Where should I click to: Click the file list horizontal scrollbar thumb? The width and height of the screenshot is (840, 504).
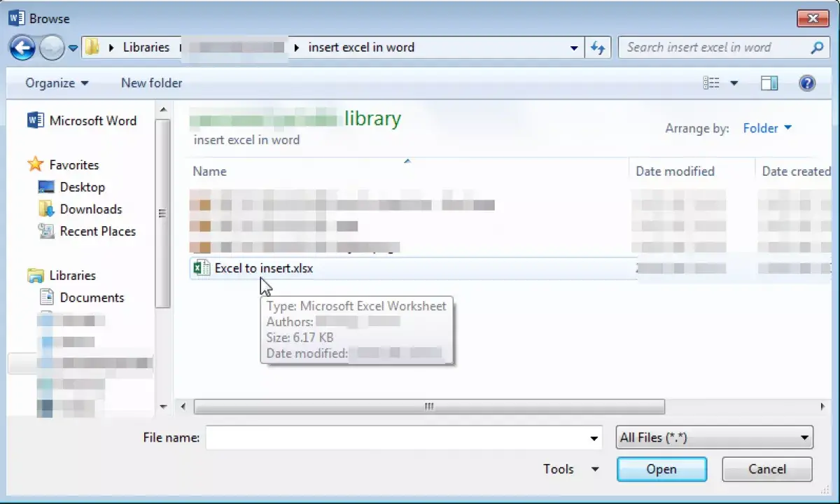click(x=429, y=407)
